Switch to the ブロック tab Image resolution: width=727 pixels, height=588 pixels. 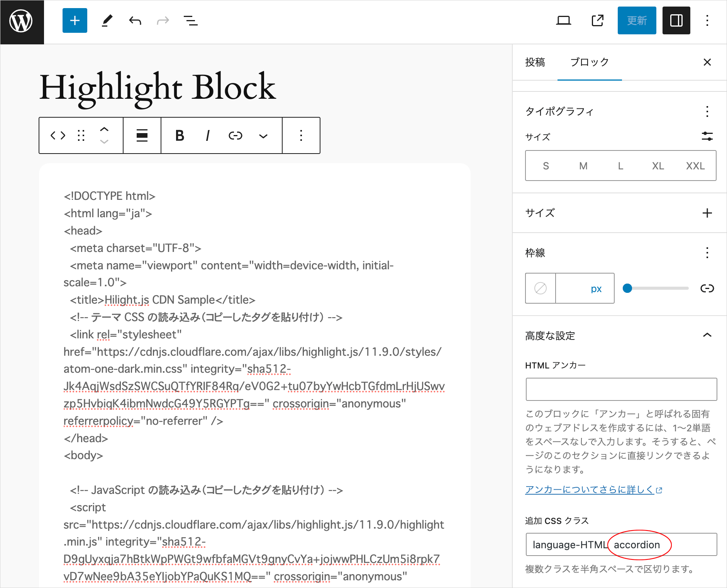[589, 62]
